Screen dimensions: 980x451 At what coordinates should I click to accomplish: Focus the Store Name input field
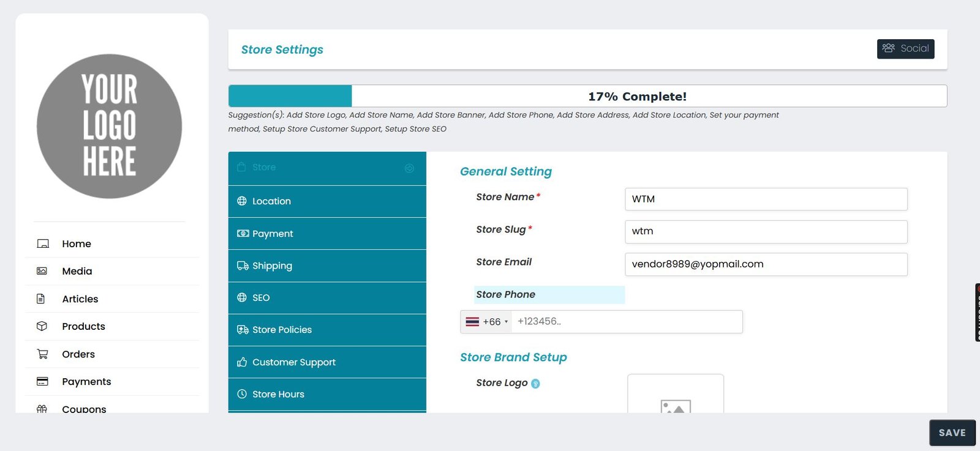pos(766,199)
